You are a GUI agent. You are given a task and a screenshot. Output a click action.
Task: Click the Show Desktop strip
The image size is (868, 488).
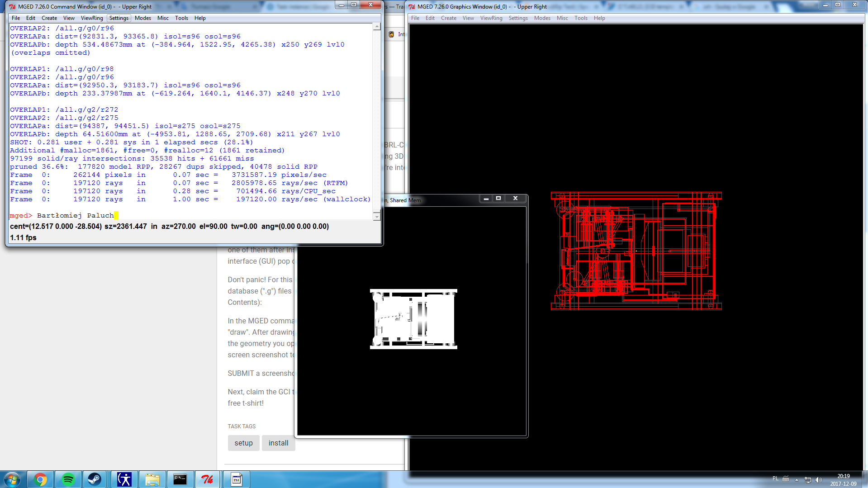(x=865, y=479)
